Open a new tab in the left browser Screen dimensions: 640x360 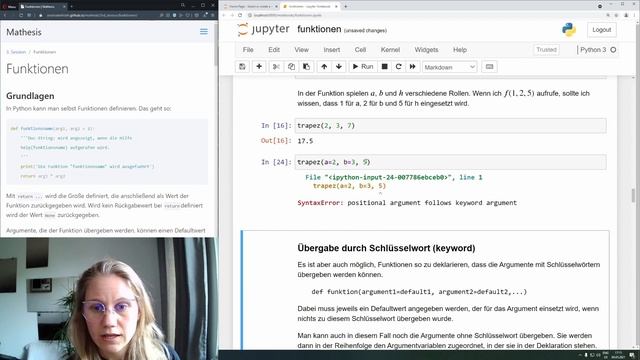tap(71, 7)
